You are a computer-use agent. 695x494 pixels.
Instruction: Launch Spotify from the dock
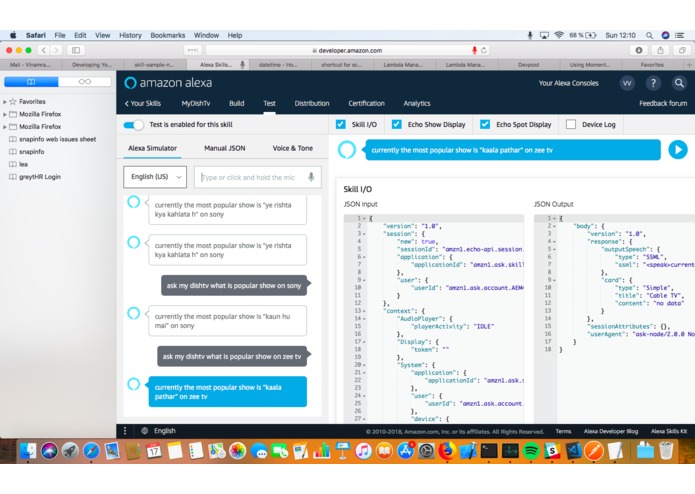point(531,451)
